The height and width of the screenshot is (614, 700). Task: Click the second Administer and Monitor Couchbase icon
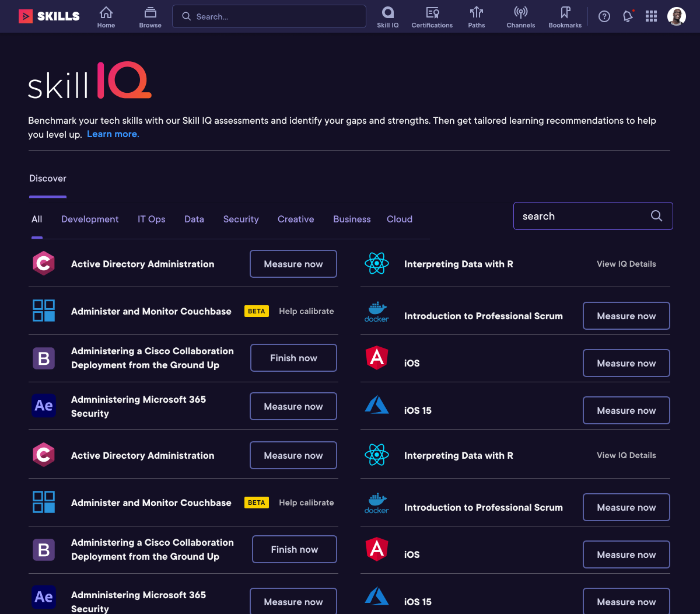click(x=44, y=503)
